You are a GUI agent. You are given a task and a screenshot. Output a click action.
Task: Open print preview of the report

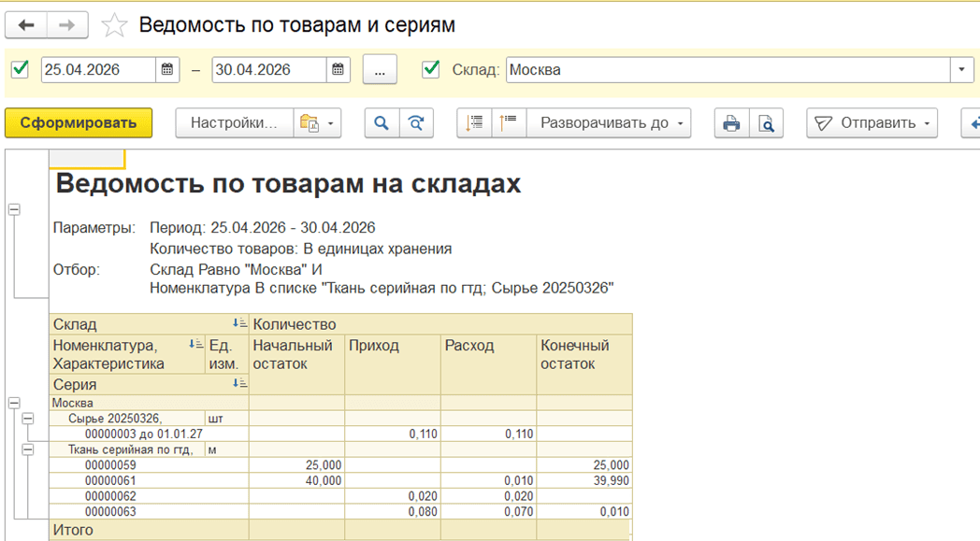(x=766, y=123)
